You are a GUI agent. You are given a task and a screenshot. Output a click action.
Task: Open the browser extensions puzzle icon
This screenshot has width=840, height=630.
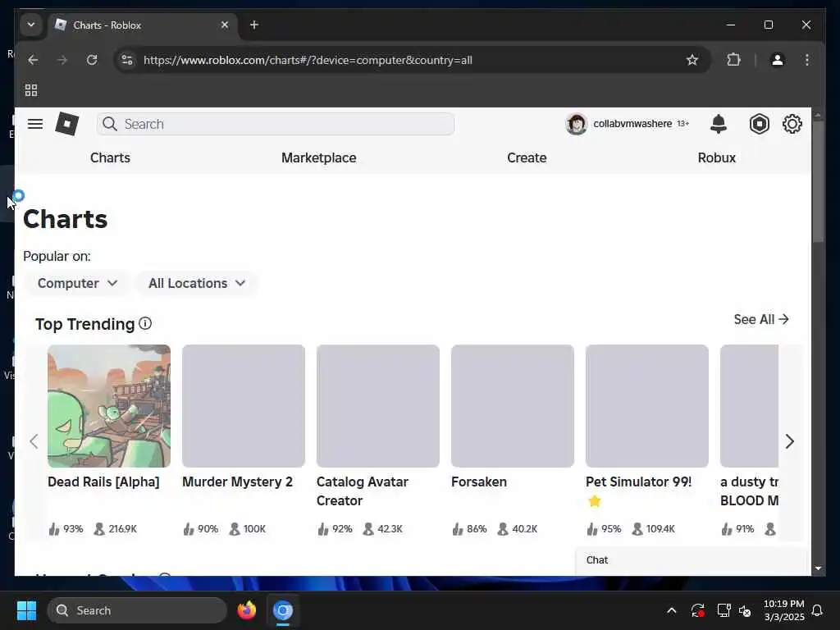tap(734, 60)
